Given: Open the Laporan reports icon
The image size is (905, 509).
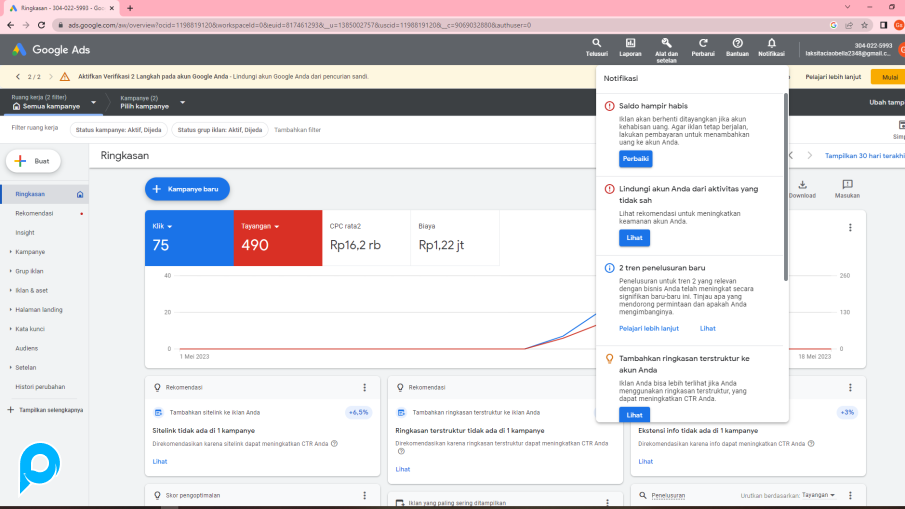Looking at the screenshot, I should (630, 44).
